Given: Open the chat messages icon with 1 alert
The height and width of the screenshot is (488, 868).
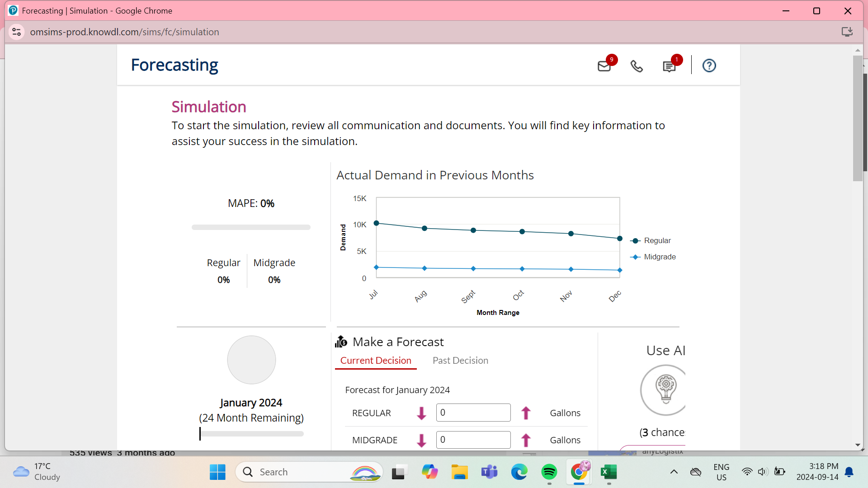Looking at the screenshot, I should [670, 66].
